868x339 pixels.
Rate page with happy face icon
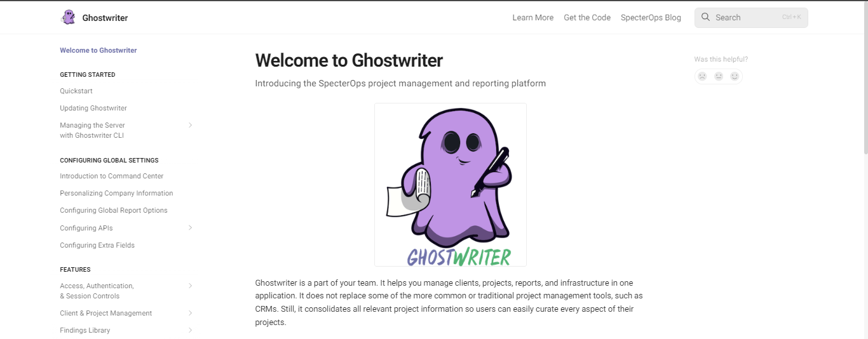coord(735,76)
